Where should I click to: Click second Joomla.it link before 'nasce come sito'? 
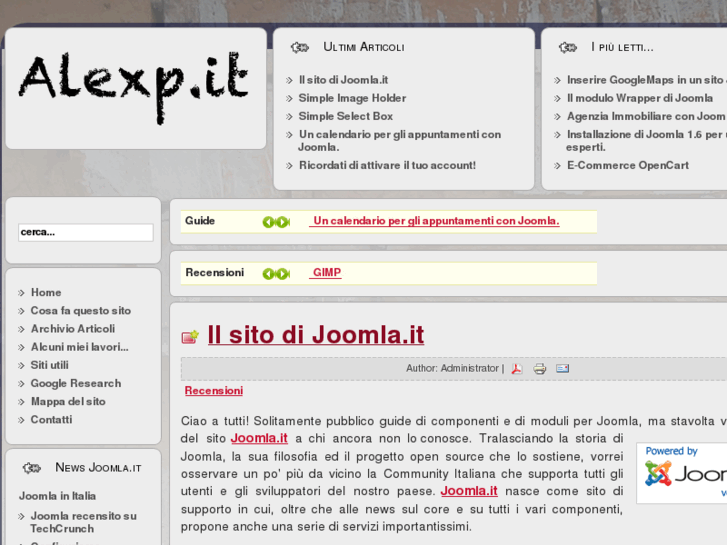[x=469, y=491]
